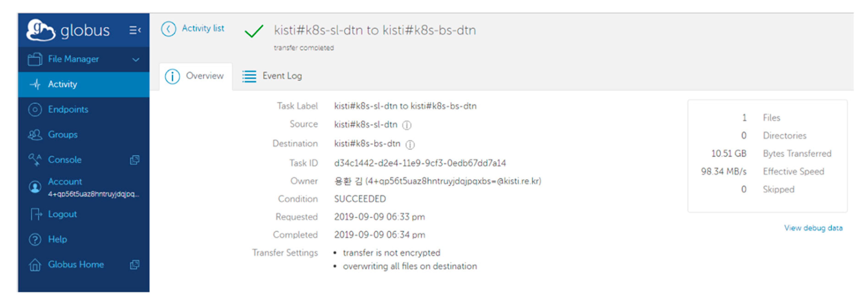The image size is (868, 307).
Task: Click the Console icon in sidebar
Action: pyautogui.click(x=35, y=160)
